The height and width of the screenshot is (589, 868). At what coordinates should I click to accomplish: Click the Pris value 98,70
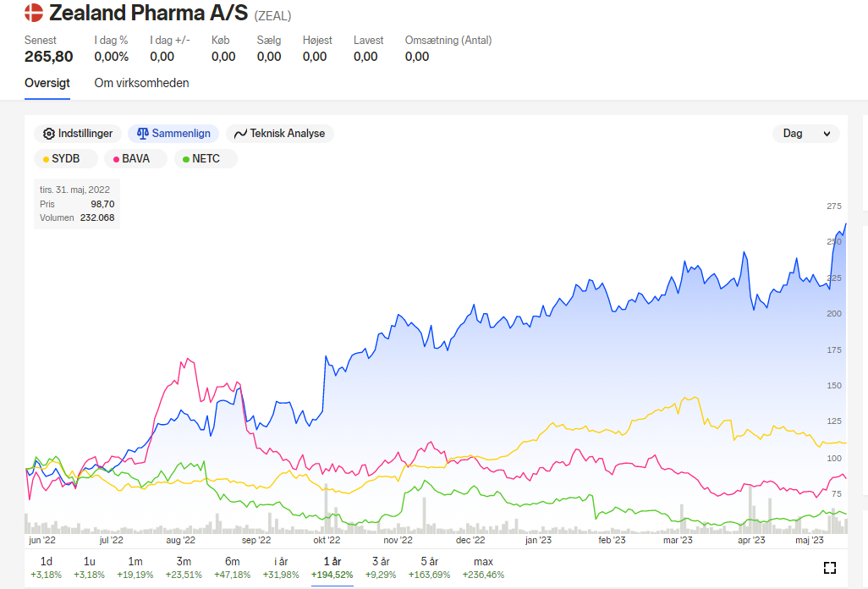102,204
